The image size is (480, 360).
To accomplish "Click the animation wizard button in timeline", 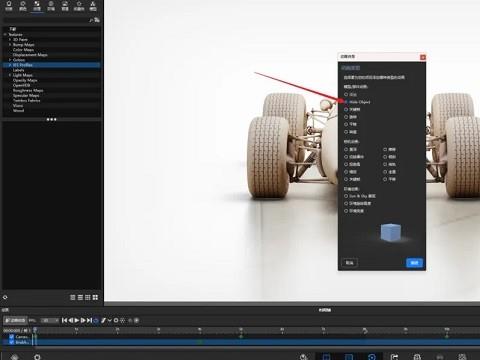I will click(15, 321).
